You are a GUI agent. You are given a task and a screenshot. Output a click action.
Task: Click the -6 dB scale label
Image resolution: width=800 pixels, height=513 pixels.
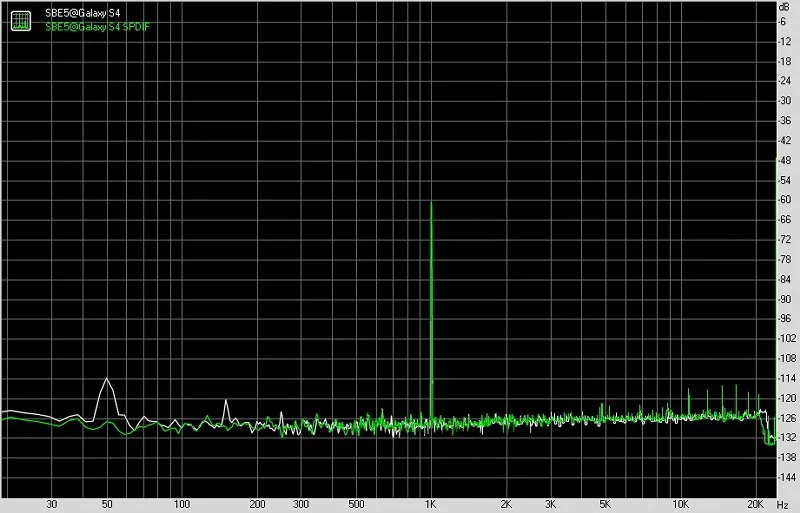[x=782, y=22]
